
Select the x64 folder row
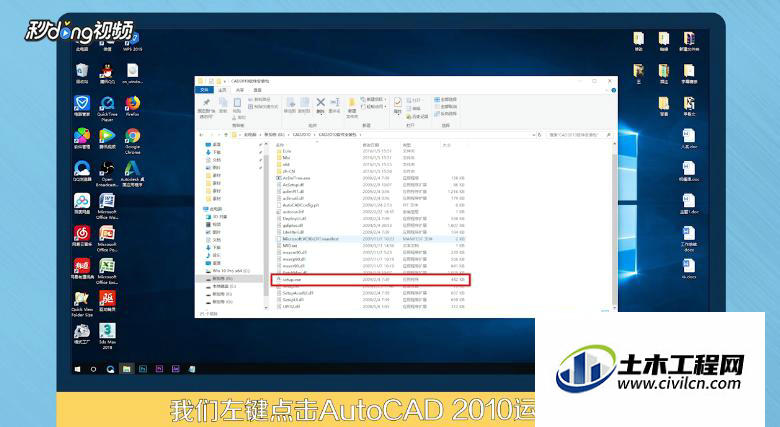[369, 164]
